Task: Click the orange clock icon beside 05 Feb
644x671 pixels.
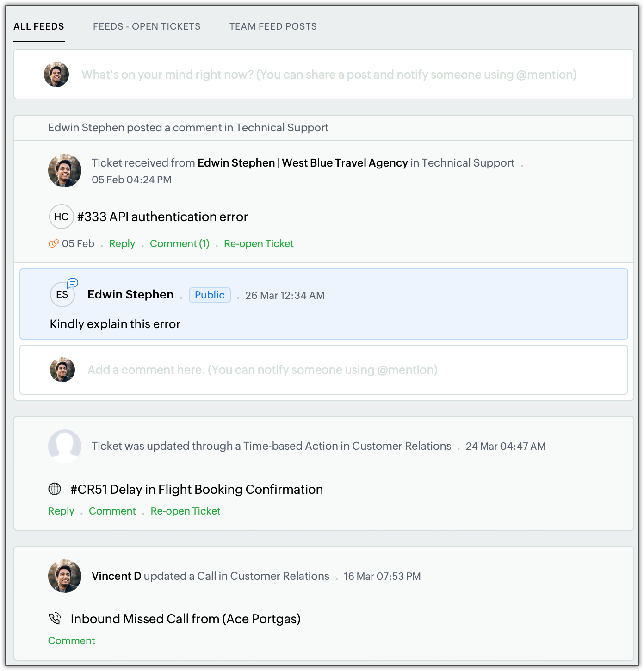Action: click(x=54, y=243)
